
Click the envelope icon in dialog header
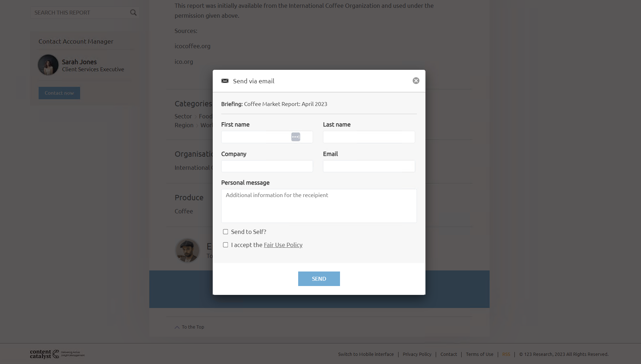(x=225, y=81)
